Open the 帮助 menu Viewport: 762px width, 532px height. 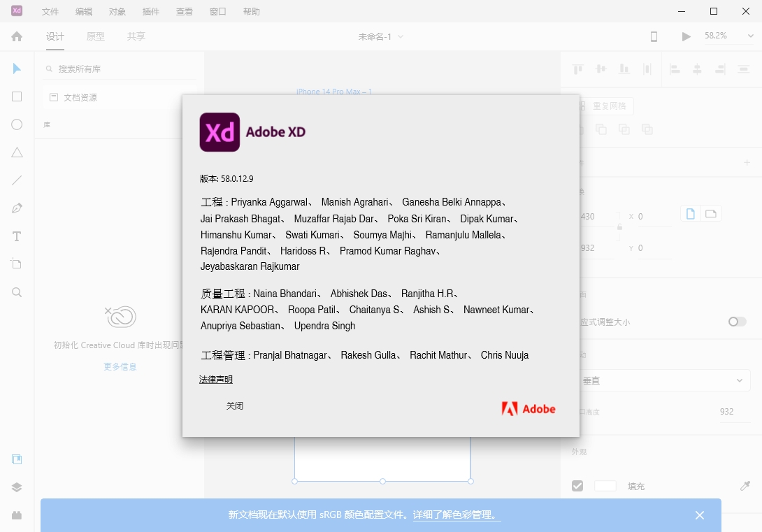click(251, 12)
